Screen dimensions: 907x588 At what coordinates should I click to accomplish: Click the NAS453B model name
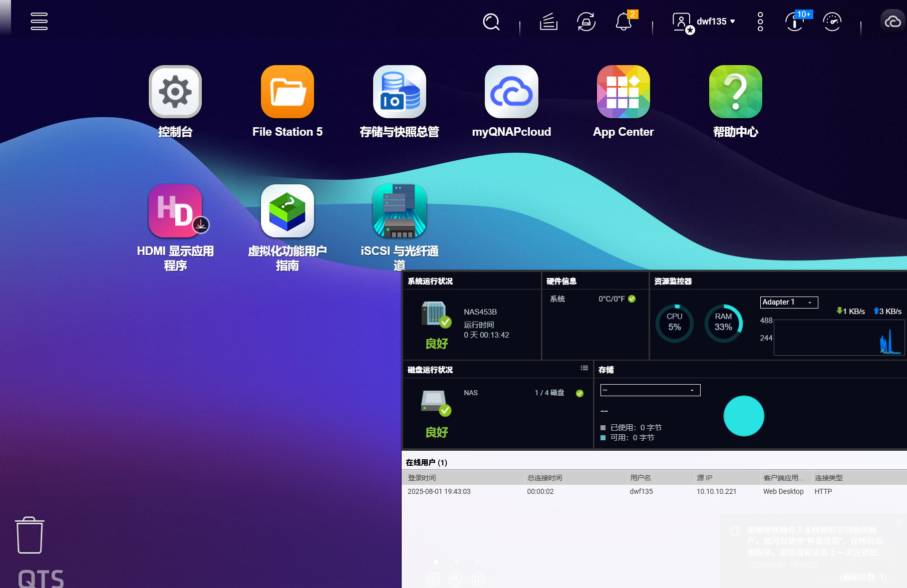480,312
